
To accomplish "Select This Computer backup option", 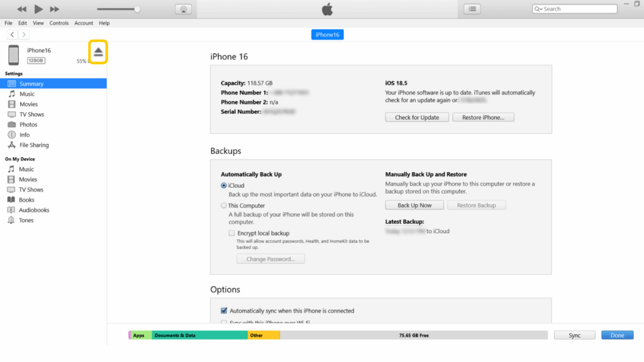I will coord(224,206).
